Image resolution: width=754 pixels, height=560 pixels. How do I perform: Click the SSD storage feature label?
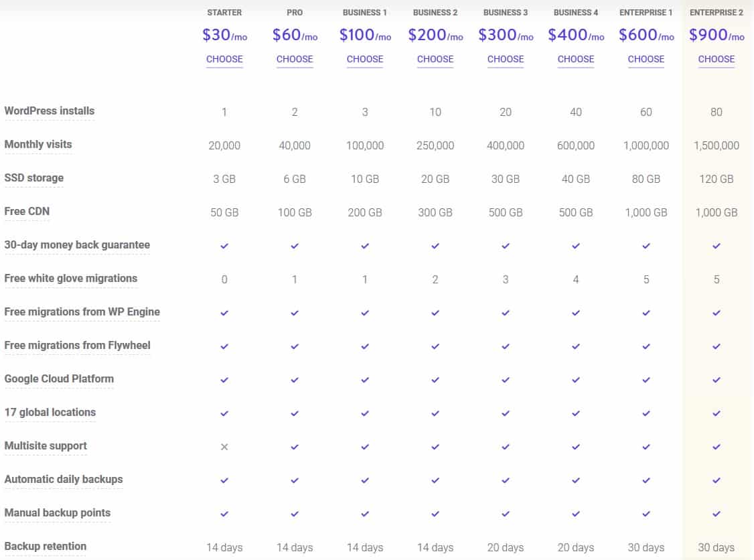[x=33, y=178]
